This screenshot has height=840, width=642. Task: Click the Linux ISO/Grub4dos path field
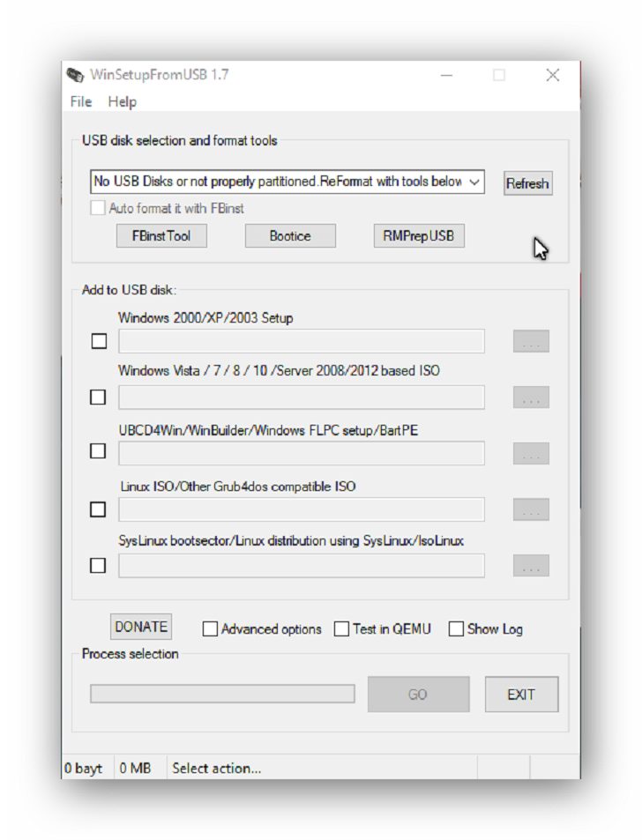(x=302, y=509)
